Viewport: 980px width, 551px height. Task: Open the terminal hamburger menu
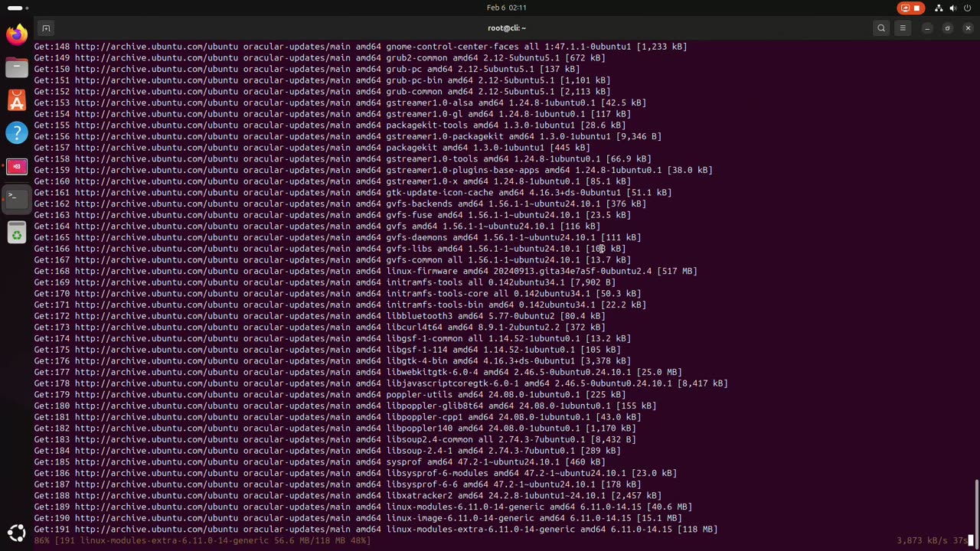[903, 28]
